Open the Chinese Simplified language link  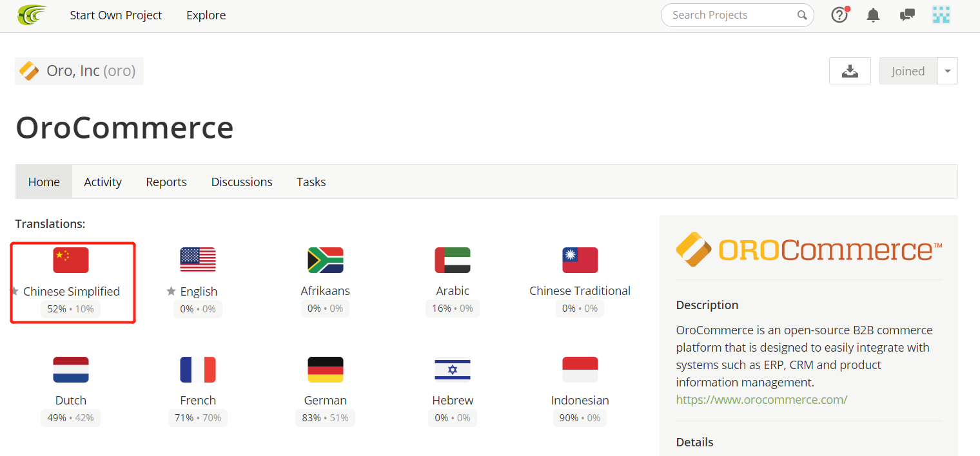(x=72, y=291)
